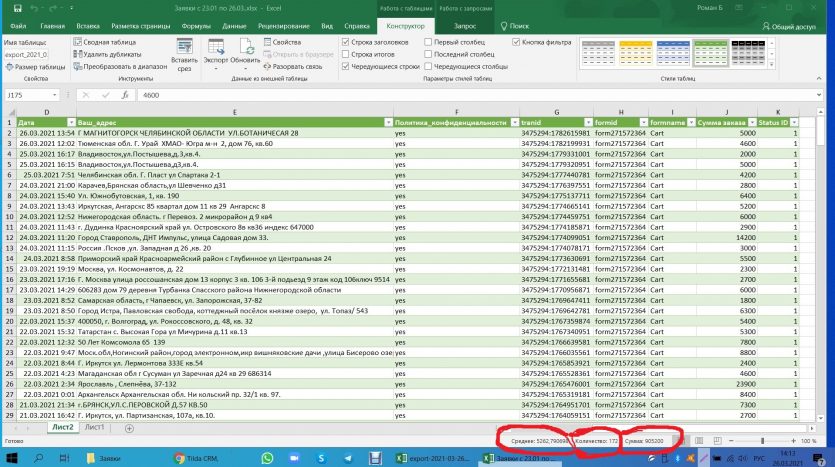
Task: Switch to the Лист1 sheet tab
Action: click(94, 426)
